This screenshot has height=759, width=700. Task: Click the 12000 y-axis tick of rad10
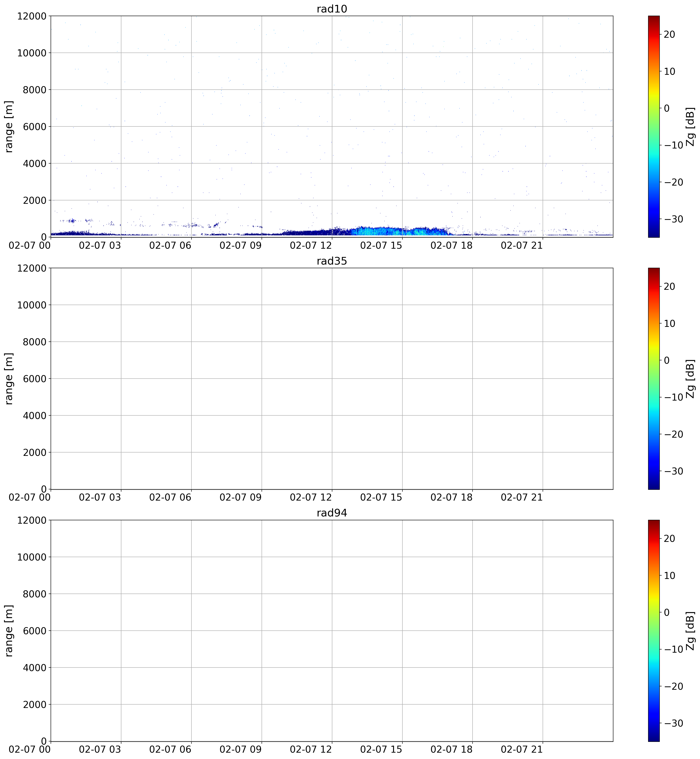(32, 16)
